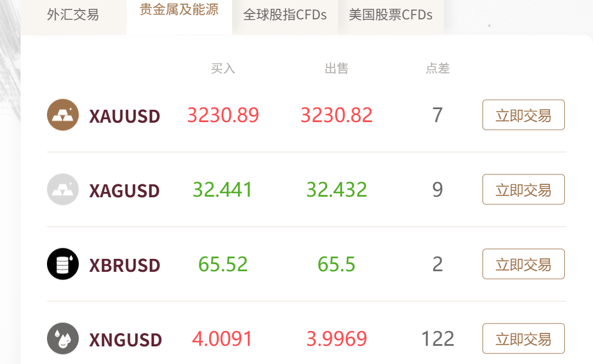Open the 美国股票CFDs tab
Screen dimensions: 593x364
coord(391,15)
